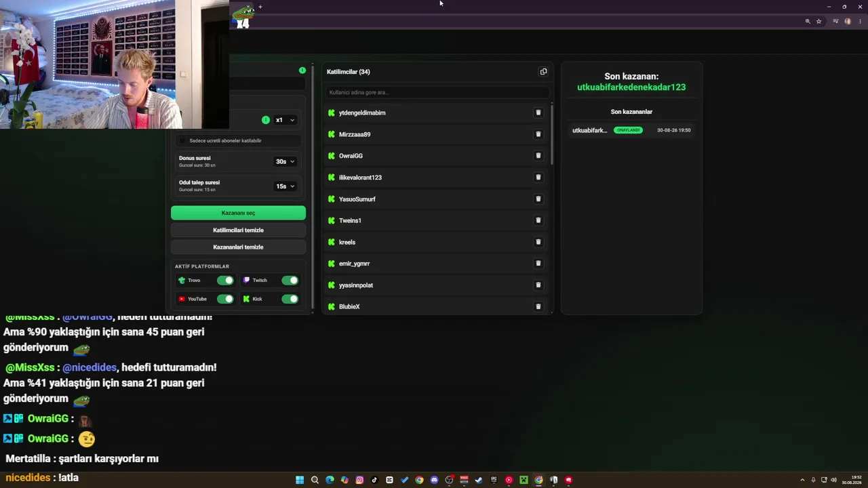Click 'Katilimcilari temizle' button
This screenshot has height=488, width=868.
point(238,230)
